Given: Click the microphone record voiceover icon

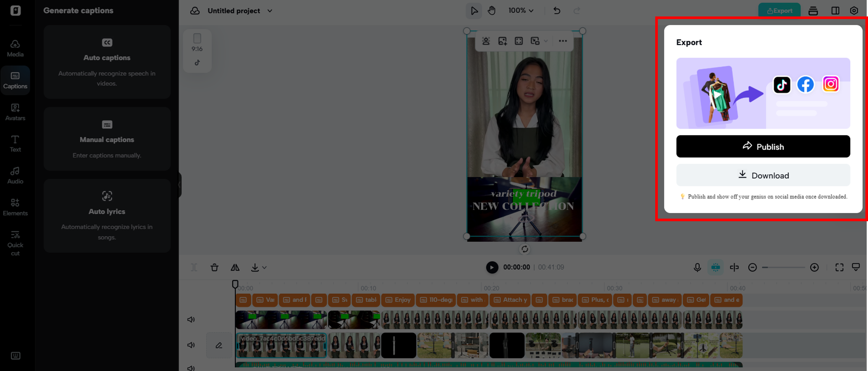Looking at the screenshot, I should coord(697,268).
